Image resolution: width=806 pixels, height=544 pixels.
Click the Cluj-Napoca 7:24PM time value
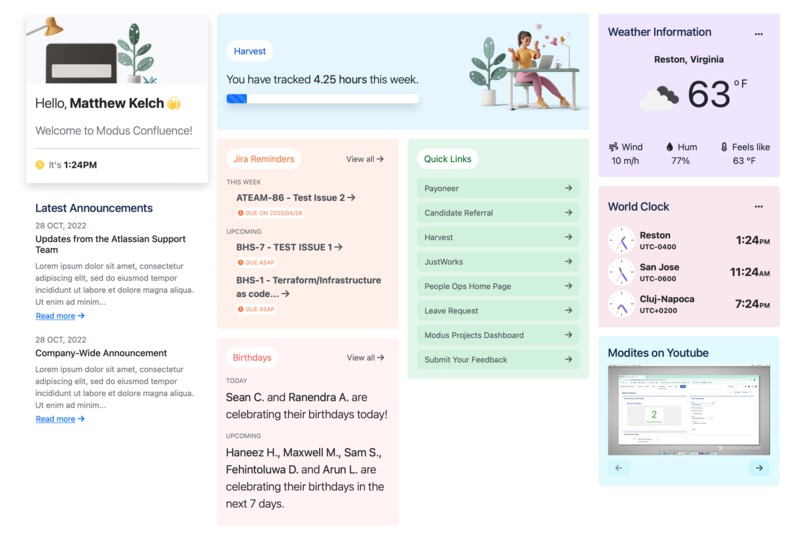(x=753, y=304)
